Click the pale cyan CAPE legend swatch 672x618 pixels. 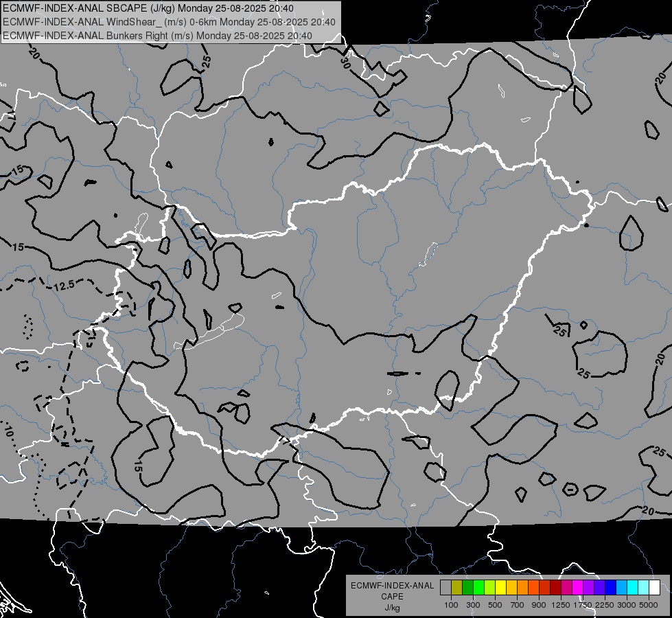(643, 587)
